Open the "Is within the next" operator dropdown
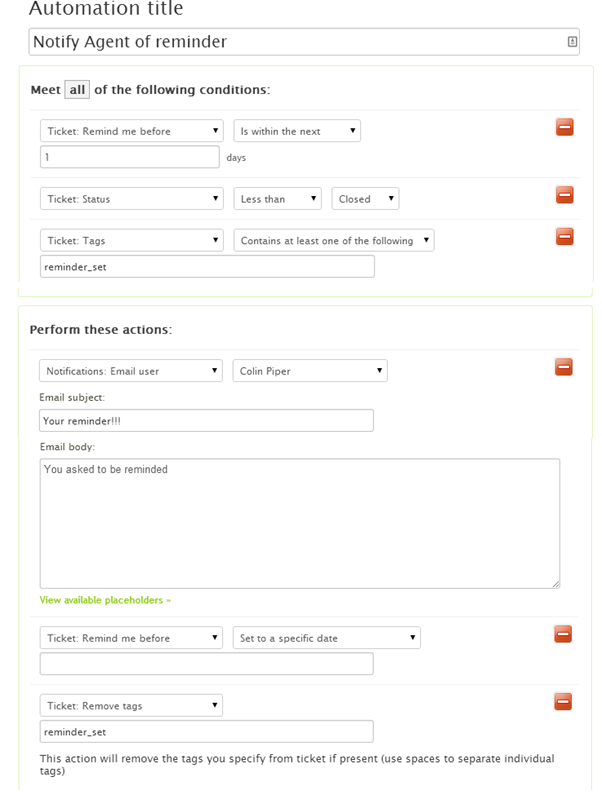602x803 pixels. click(297, 131)
